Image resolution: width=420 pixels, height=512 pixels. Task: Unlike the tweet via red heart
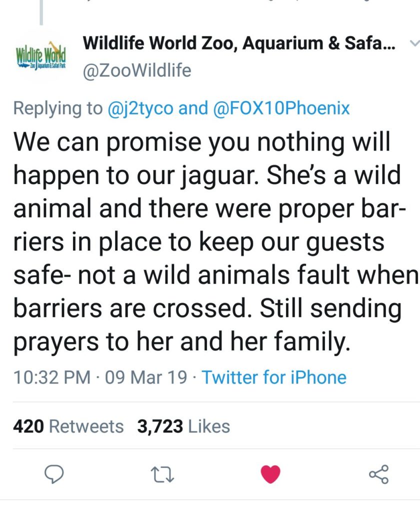tap(270, 474)
